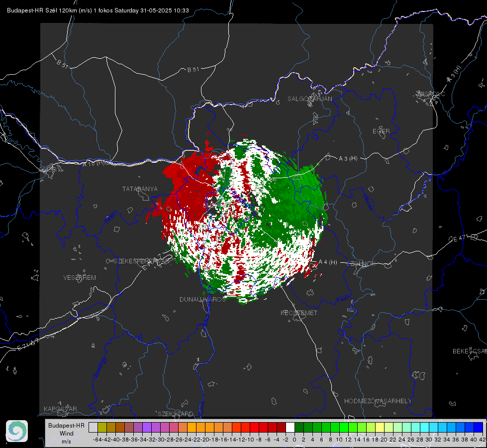This screenshot has width=487, height=448.
Task: Select the white swatch in the wind legend
Action: [290, 427]
